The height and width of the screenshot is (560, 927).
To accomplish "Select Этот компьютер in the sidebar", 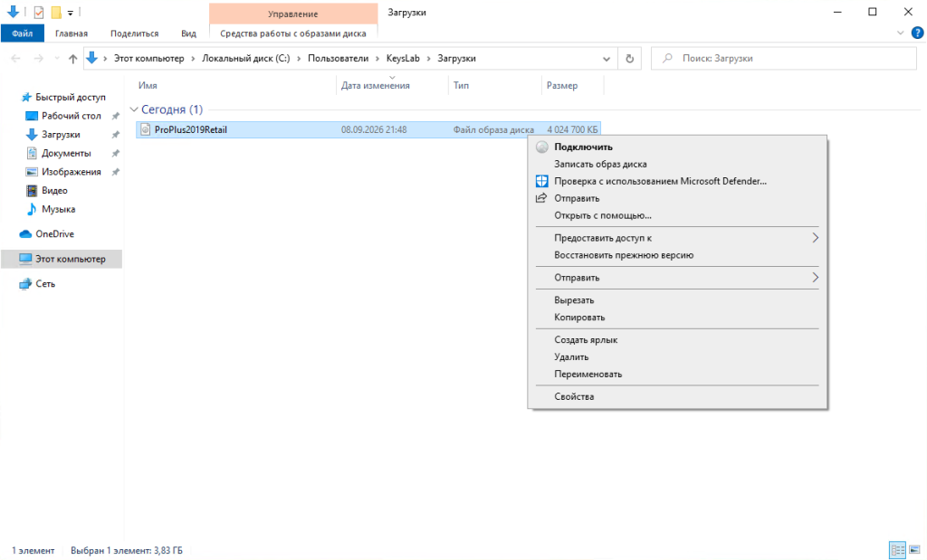I will pos(62,259).
